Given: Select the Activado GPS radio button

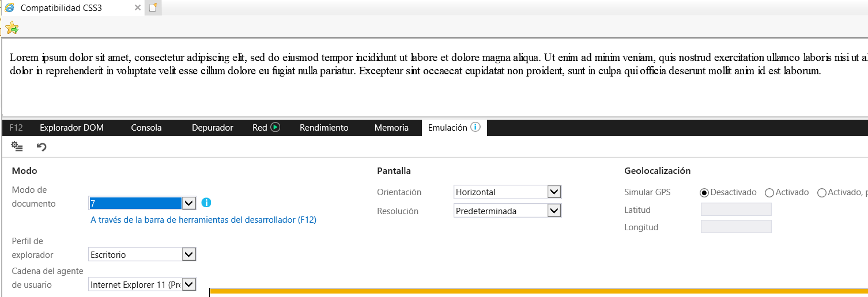Looking at the screenshot, I should click(769, 192).
